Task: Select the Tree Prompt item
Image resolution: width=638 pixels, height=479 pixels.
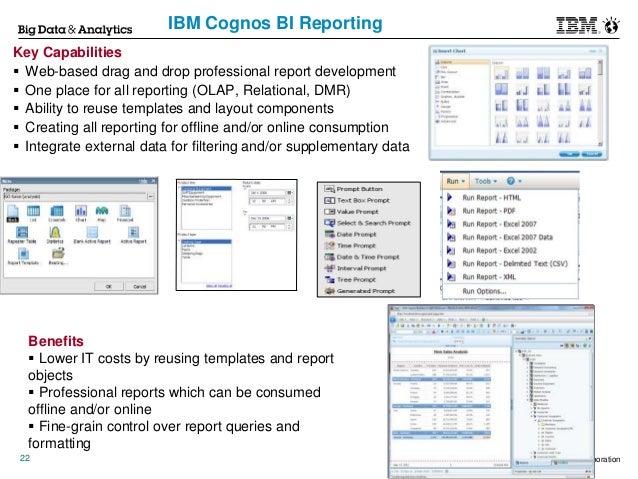Action: [x=350, y=280]
